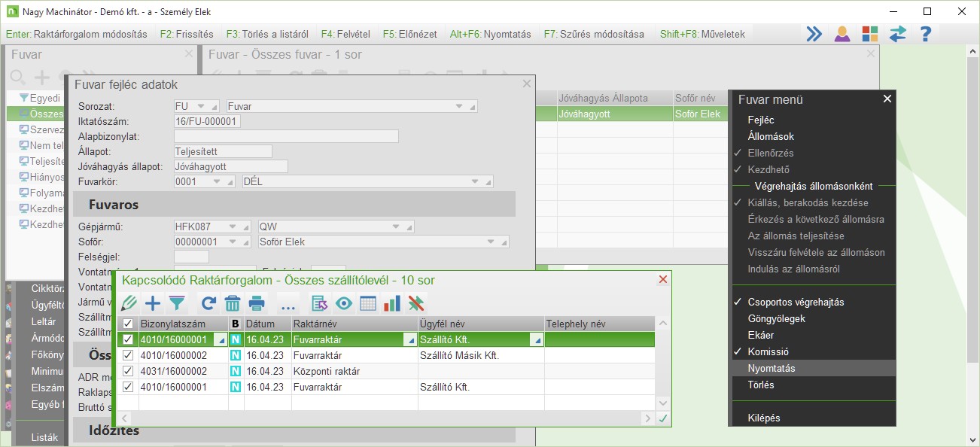The width and height of the screenshot is (980, 447).
Task: Select Törlés in the Fuvar menü
Action: click(761, 385)
